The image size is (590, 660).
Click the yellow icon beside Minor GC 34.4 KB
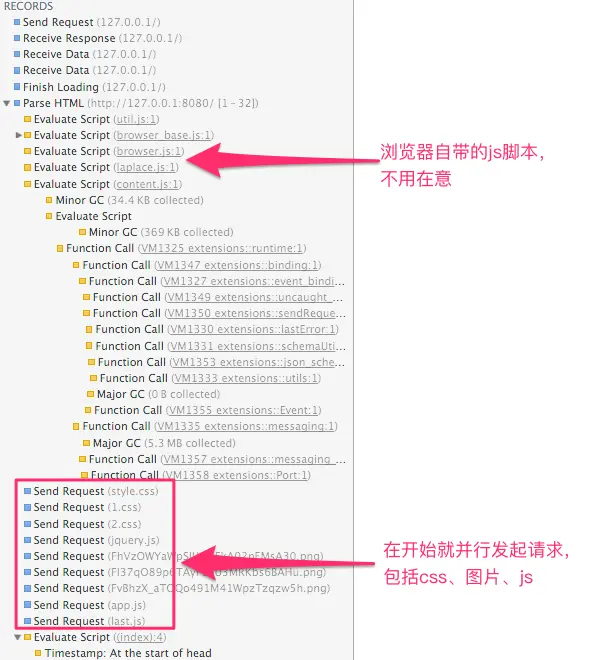pos(49,200)
